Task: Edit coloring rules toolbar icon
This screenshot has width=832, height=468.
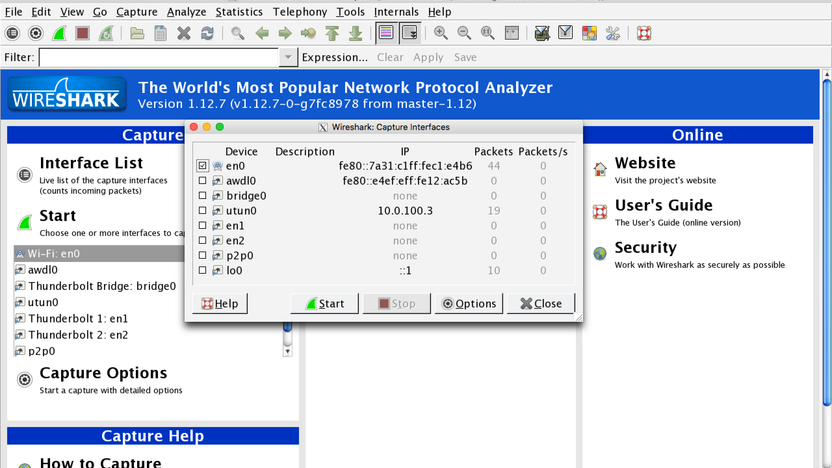Action: [x=589, y=33]
